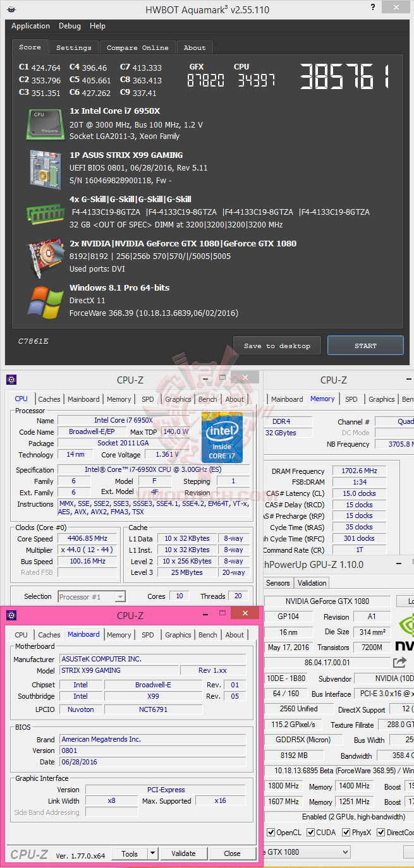This screenshot has width=414, height=868.
Task: Open the About tab in Aquamark
Action: click(x=195, y=47)
